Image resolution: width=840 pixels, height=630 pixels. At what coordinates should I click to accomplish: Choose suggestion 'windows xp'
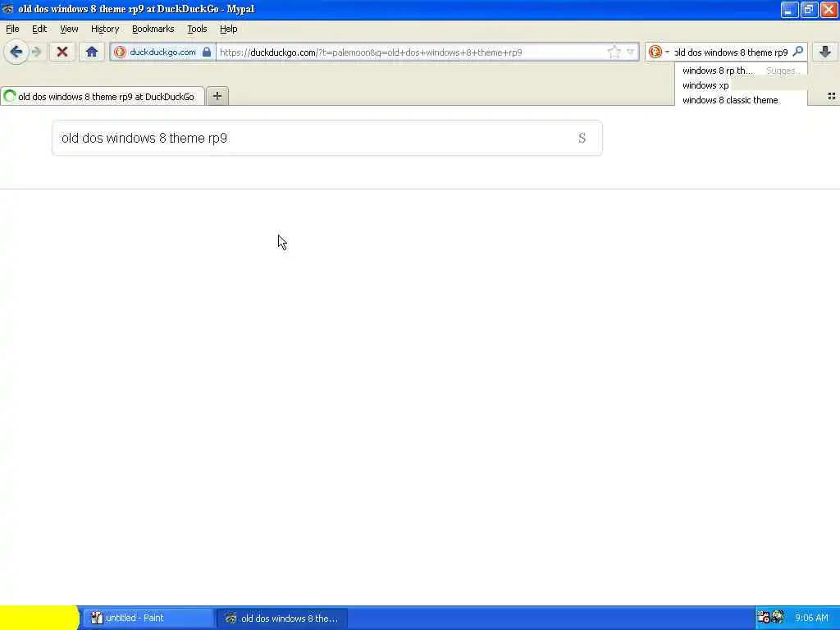pos(705,85)
